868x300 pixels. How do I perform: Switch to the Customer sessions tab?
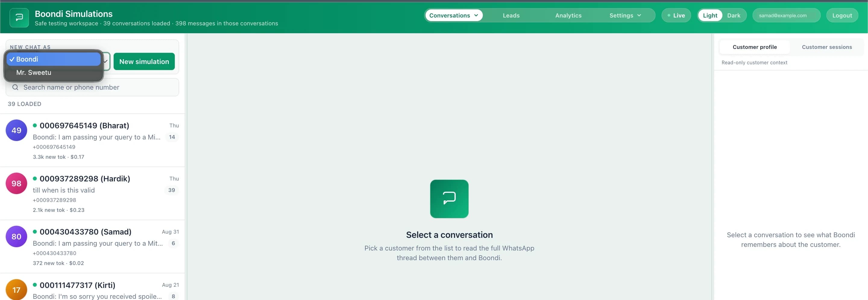(x=826, y=47)
